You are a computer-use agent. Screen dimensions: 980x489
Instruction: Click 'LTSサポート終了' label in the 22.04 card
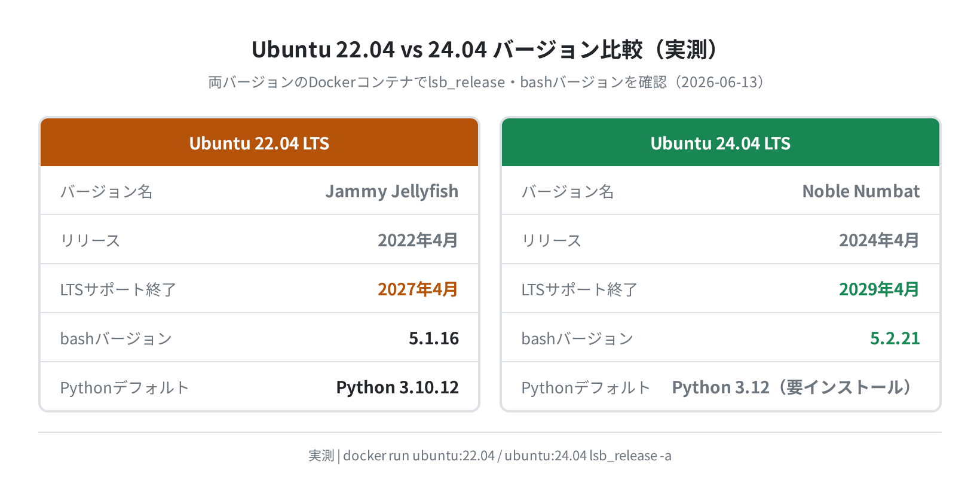[x=118, y=289]
